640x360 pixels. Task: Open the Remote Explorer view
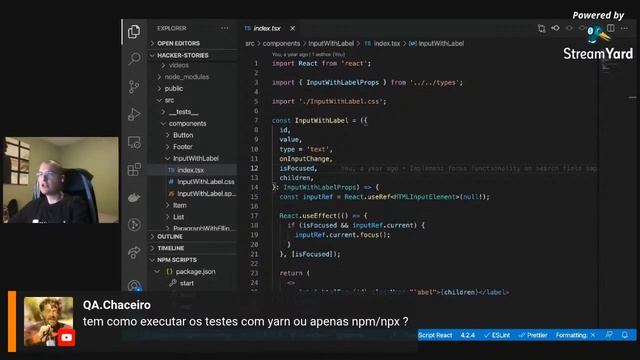coord(134,142)
